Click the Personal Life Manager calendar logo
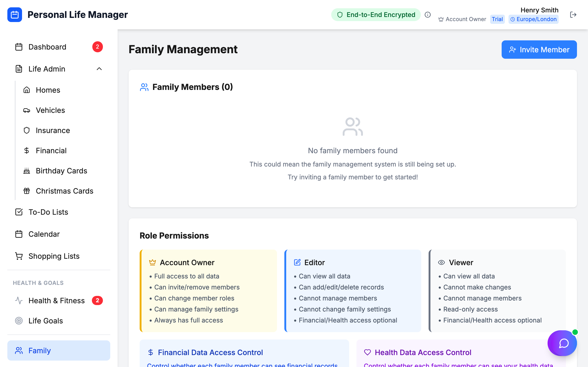The height and width of the screenshot is (367, 588). point(15,14)
